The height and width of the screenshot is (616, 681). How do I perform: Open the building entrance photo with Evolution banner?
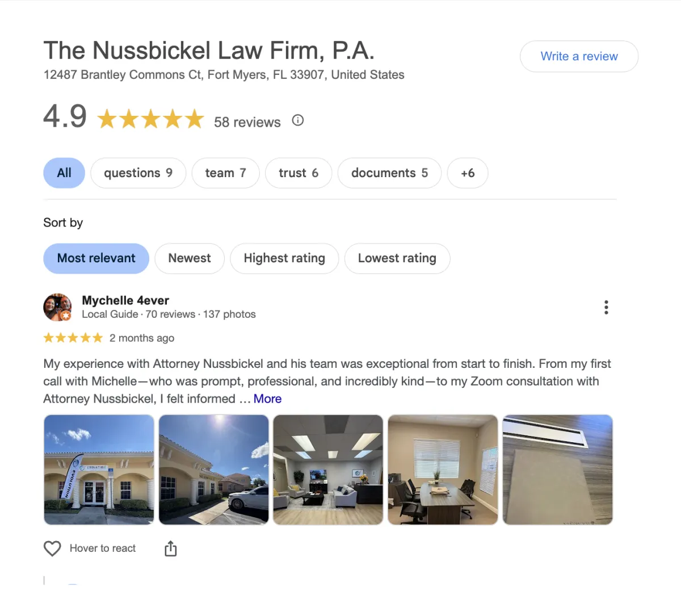tap(99, 470)
